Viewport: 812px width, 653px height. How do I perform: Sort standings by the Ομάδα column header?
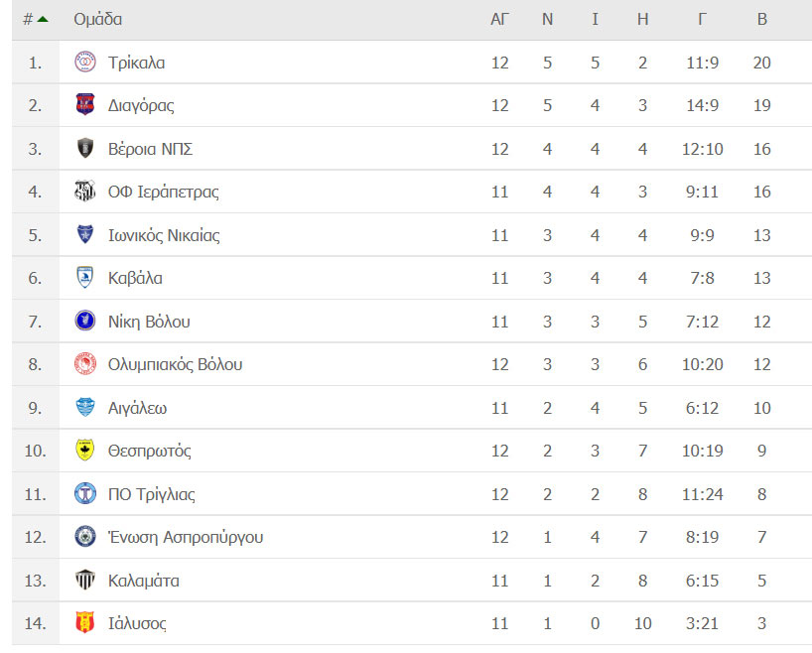coord(98,19)
